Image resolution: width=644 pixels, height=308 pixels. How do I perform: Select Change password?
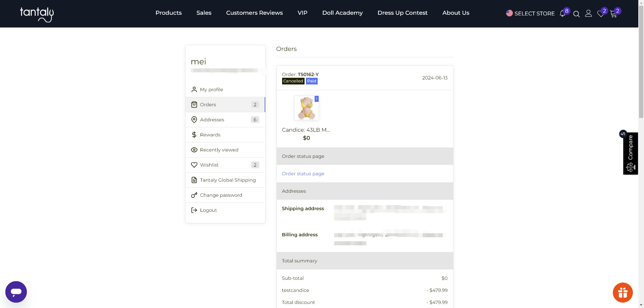[x=225, y=195]
